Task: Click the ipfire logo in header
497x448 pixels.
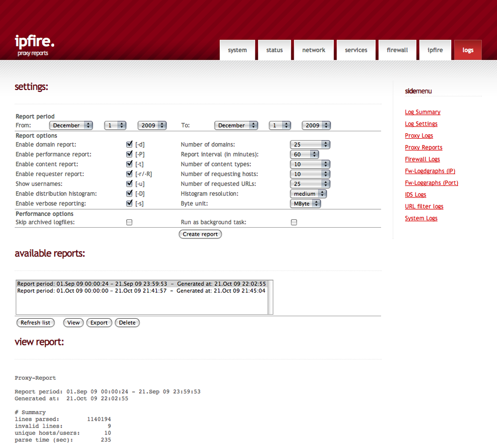Action: click(x=34, y=42)
